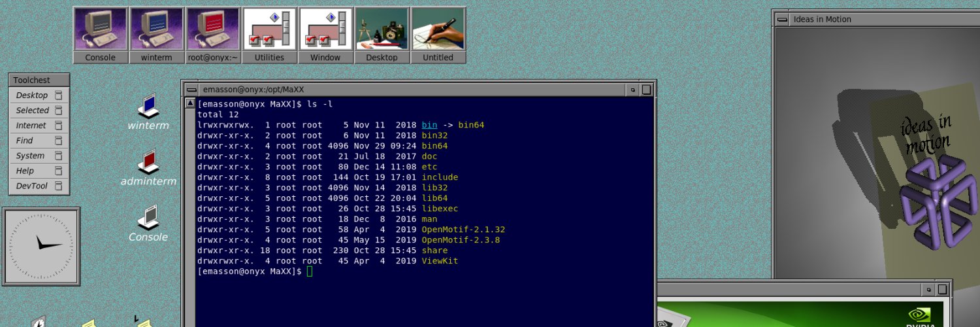This screenshot has width=980, height=327.
Task: Click the 'lib64' directory name in the terminal
Action: 434,198
